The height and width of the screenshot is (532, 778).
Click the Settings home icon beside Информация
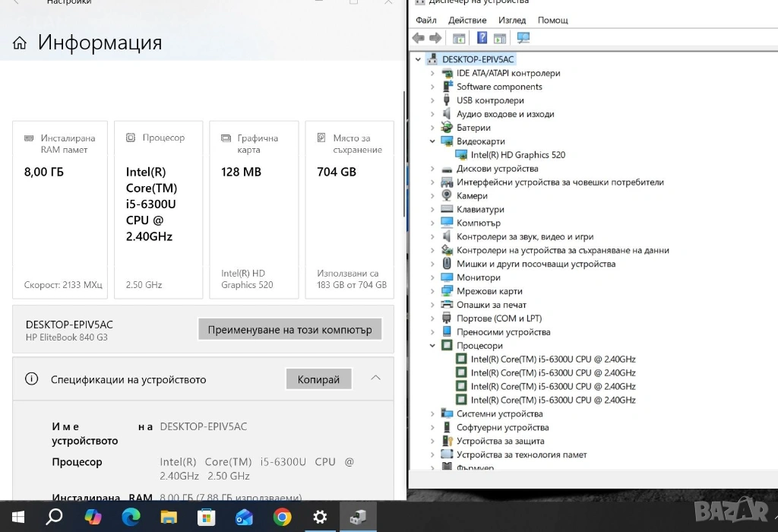click(20, 43)
